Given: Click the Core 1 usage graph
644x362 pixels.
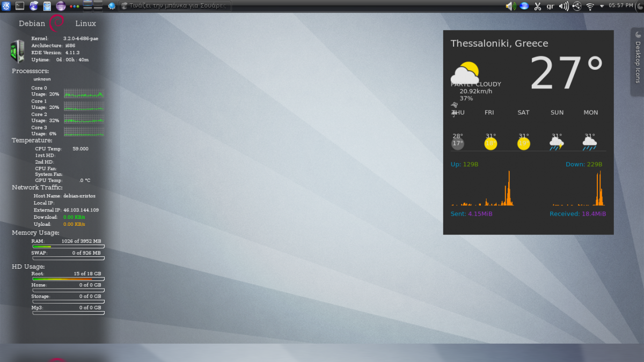Looking at the screenshot, I should [x=84, y=106].
